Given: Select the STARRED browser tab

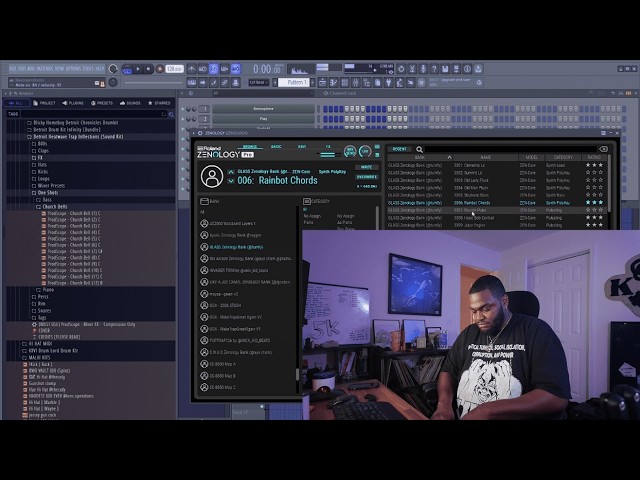Looking at the screenshot, I should (159, 103).
